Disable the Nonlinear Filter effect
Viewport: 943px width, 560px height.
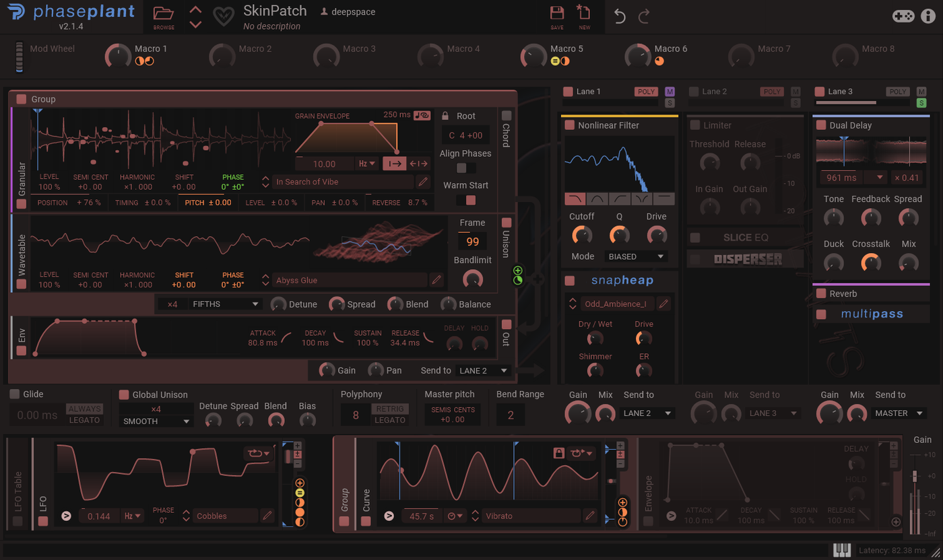point(570,125)
